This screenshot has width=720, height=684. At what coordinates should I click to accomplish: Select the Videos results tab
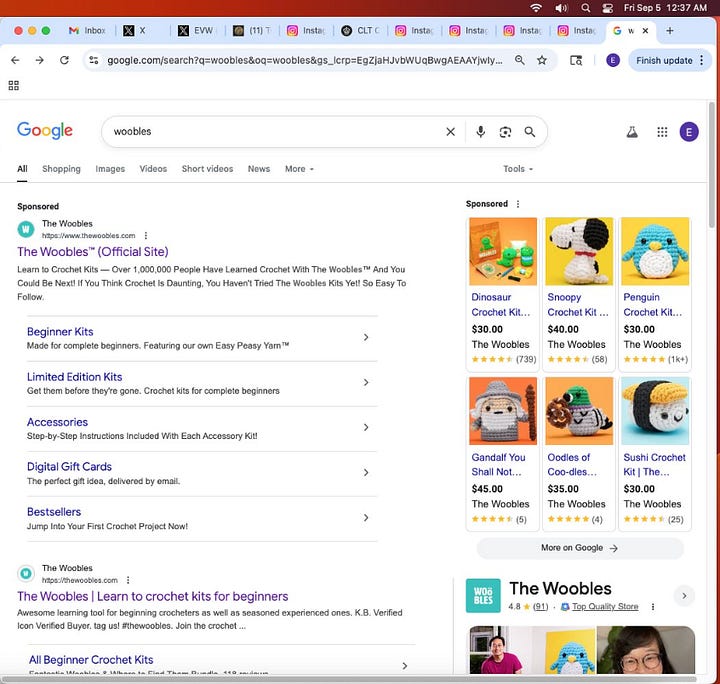pos(153,169)
